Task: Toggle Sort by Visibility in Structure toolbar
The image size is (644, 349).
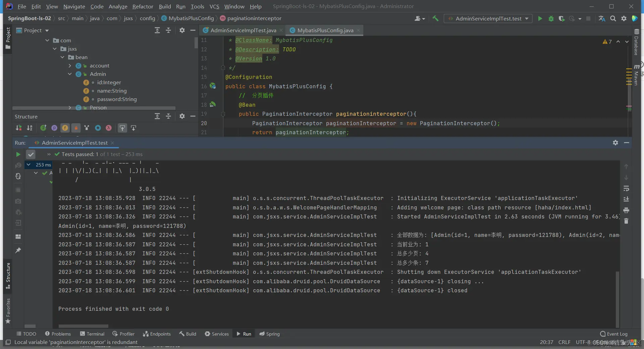Action: click(x=18, y=128)
